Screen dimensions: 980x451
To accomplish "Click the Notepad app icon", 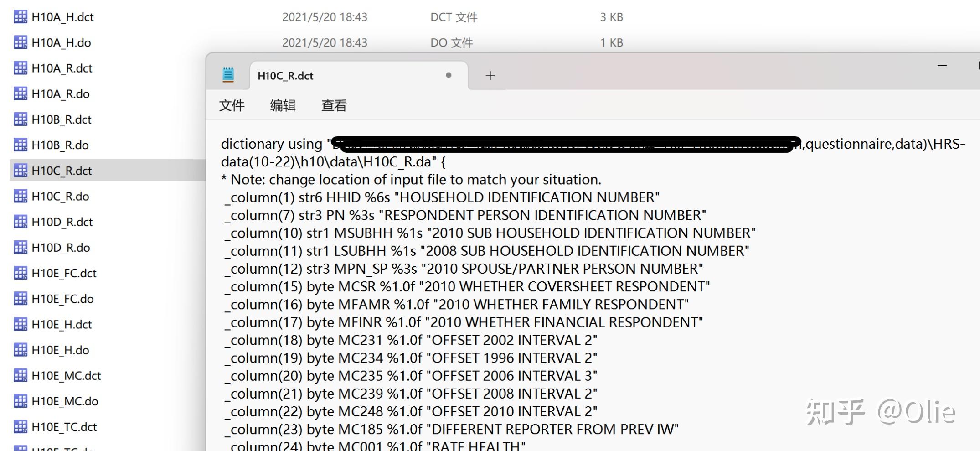I will [228, 74].
